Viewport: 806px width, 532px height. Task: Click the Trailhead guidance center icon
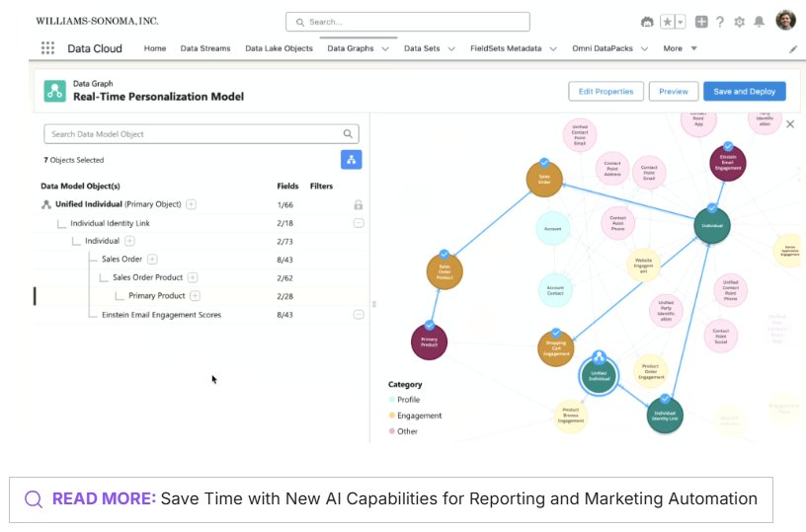click(647, 22)
